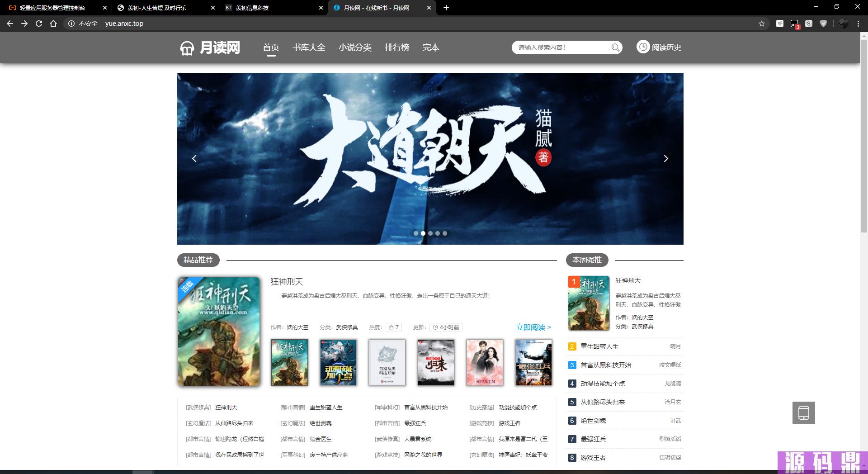Screen dimensions: 868x474
Task: Bookmark this page with the star icon
Action: click(762, 24)
